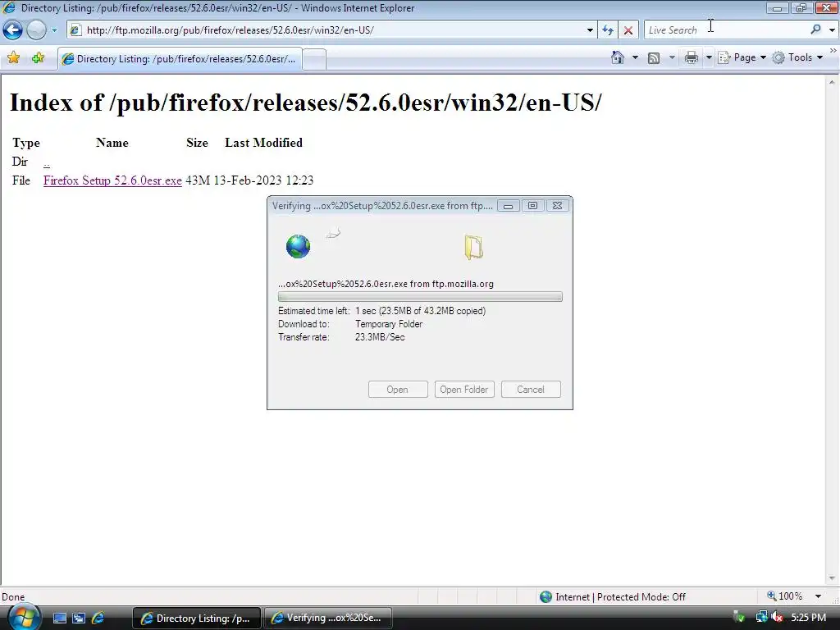Click the '43M' size value
Screen dimensions: 840x630
pos(198,180)
